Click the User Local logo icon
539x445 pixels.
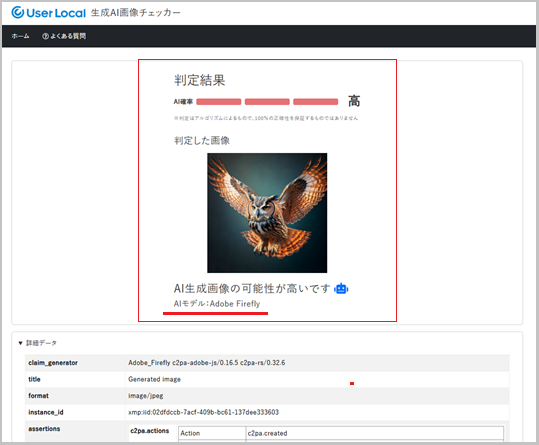tap(18, 12)
